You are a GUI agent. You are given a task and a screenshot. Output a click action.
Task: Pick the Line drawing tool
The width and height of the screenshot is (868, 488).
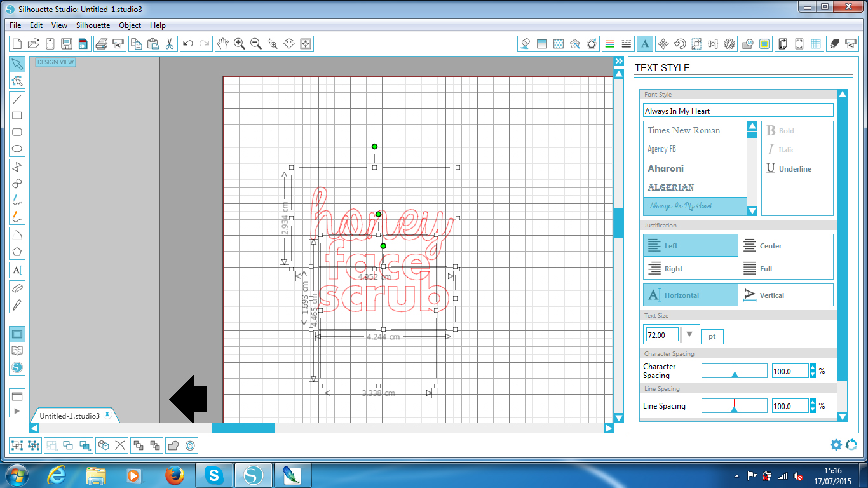click(x=17, y=98)
